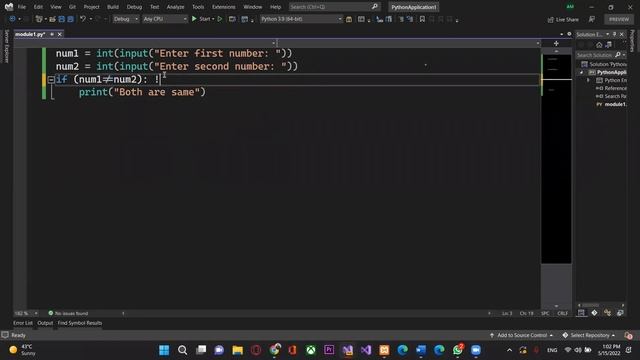Open the editor tab settings gear

[x=569, y=34]
